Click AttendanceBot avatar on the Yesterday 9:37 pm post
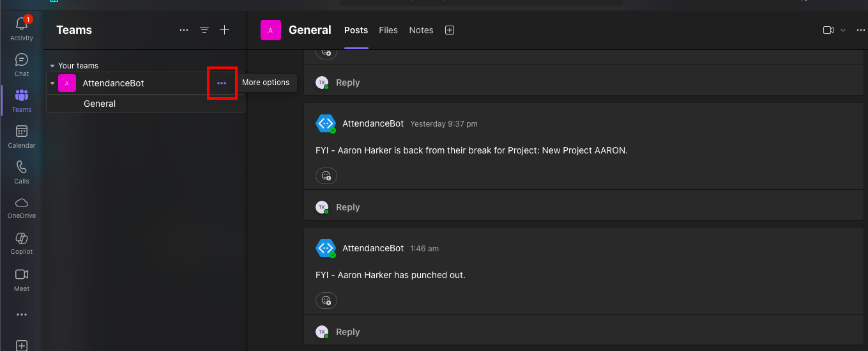This screenshot has height=351, width=868. pyautogui.click(x=326, y=123)
